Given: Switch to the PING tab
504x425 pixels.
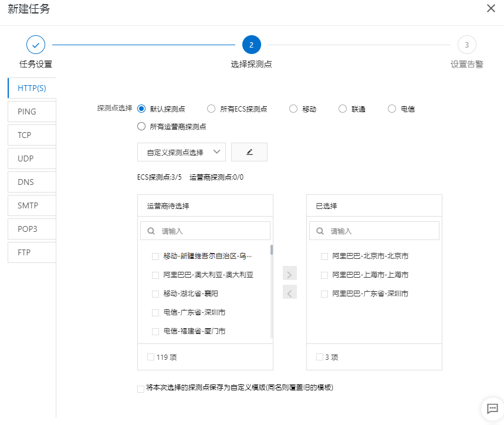Looking at the screenshot, I should (x=32, y=112).
